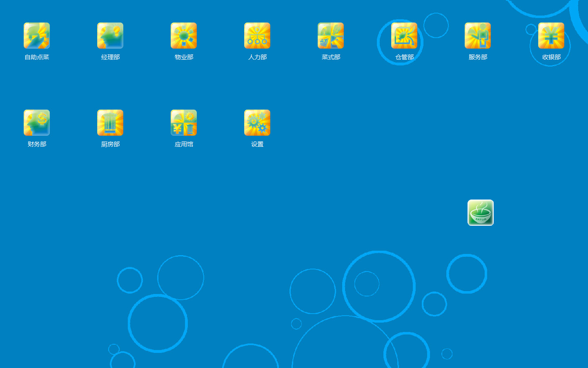Viewport: 588px width, 368px height.
Task: Open the 财务部 finance icon with dollar sign
Action: pos(37,123)
